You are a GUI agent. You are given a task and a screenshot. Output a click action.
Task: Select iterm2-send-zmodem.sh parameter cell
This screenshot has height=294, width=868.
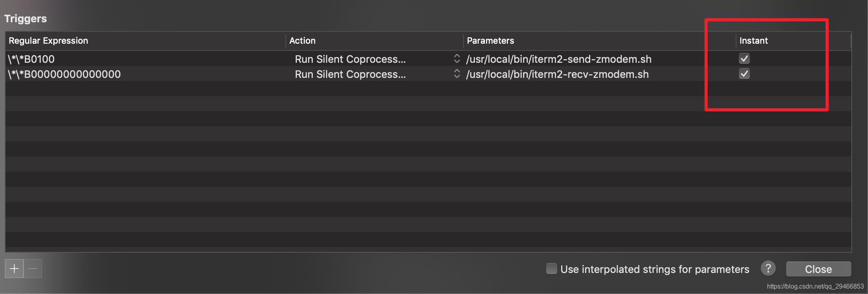pos(600,59)
